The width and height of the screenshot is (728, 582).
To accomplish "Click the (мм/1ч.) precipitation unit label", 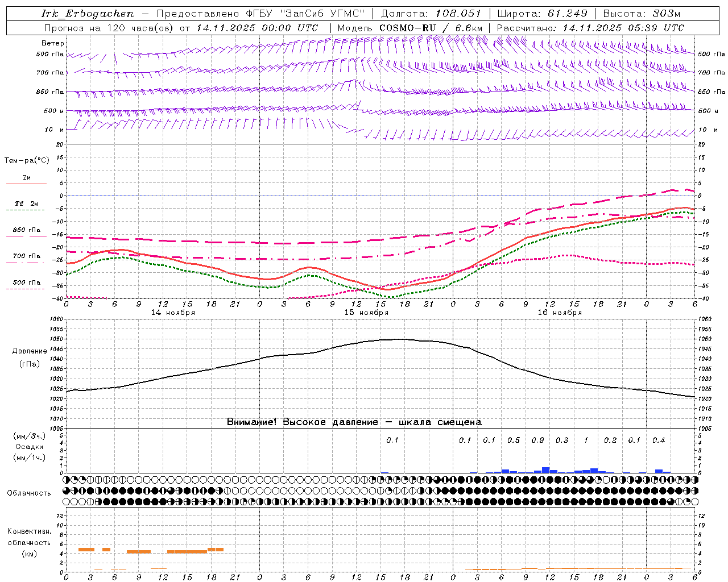I will (30, 458).
